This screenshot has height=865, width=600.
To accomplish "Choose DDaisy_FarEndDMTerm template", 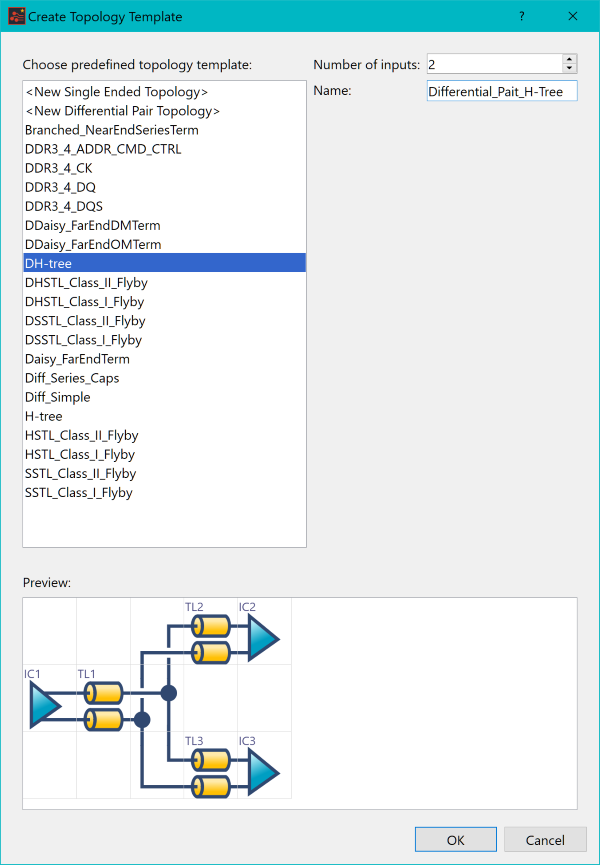I will 164,226.
